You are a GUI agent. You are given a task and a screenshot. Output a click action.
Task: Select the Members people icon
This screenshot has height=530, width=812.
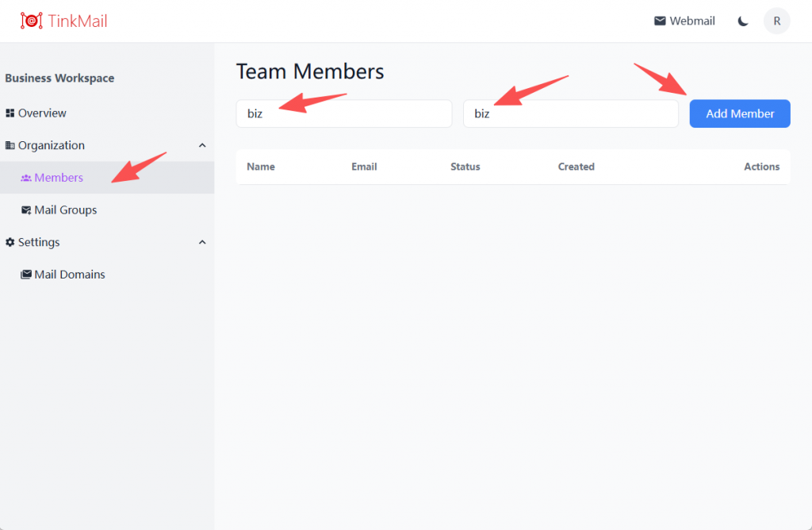[26, 178]
